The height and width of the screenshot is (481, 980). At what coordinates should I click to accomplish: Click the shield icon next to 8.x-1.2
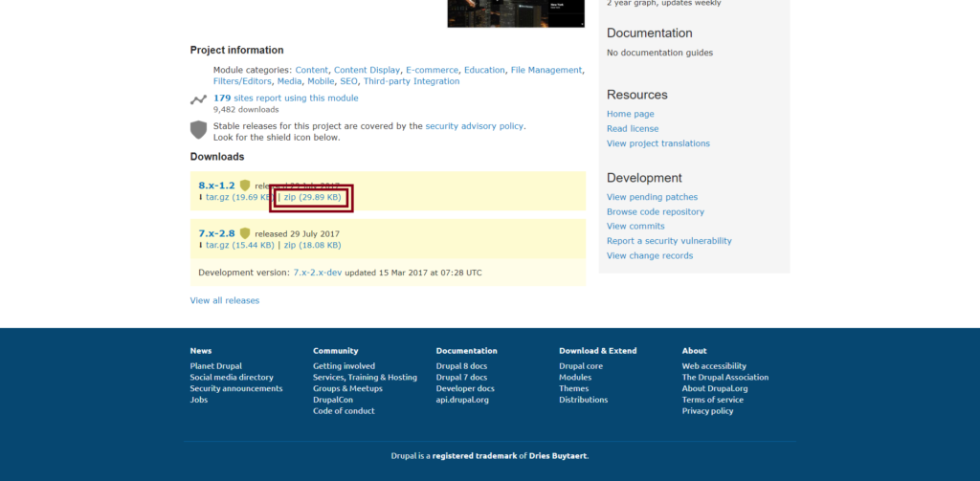tap(244, 186)
